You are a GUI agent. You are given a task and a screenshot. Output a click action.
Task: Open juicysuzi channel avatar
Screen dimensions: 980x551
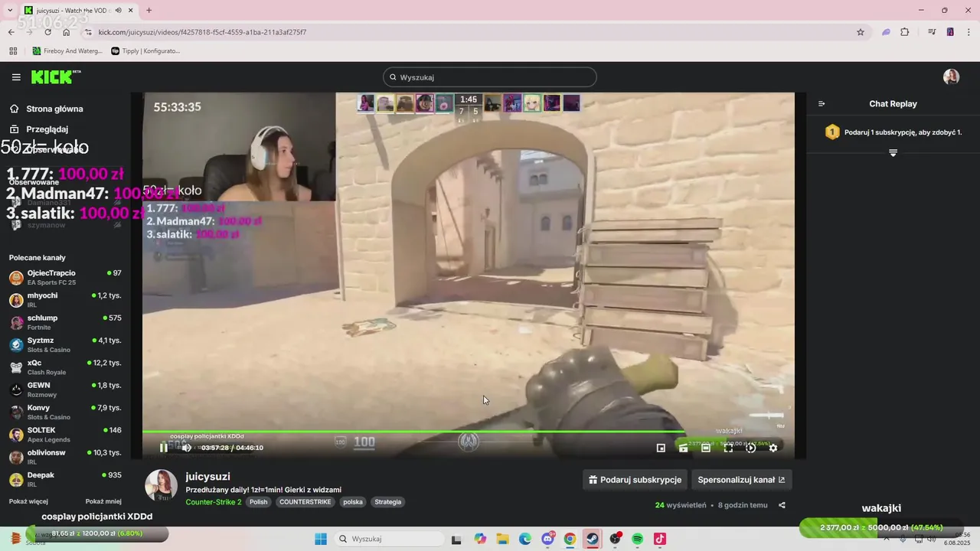[162, 486]
